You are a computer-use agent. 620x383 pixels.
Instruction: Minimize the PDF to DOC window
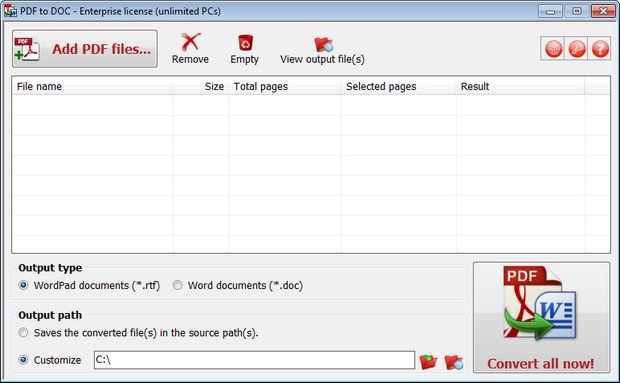click(550, 11)
